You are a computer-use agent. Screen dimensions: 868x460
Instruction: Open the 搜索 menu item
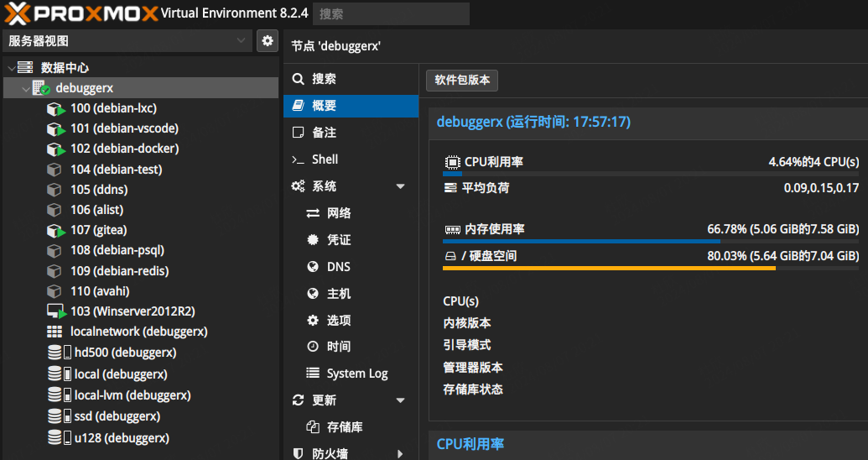[x=351, y=79]
